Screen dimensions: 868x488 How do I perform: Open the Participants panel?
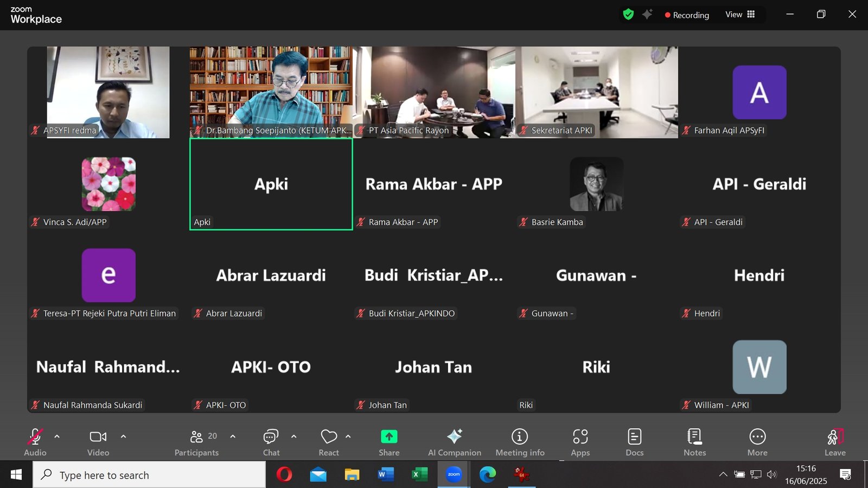[197, 442]
